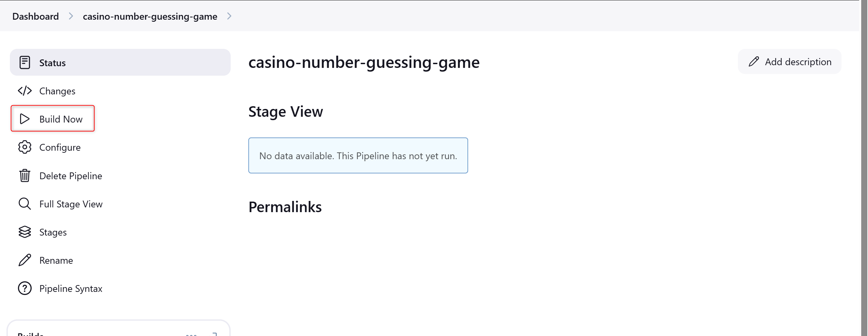Expand the chevron after casino-number-guessing-game breadcrumb
The image size is (868, 336).
tap(229, 16)
